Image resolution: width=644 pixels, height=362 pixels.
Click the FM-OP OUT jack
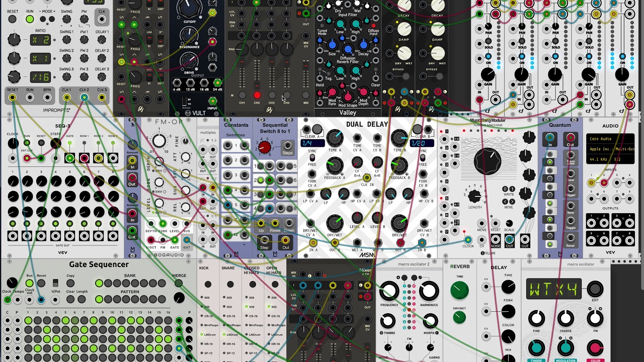187,240
